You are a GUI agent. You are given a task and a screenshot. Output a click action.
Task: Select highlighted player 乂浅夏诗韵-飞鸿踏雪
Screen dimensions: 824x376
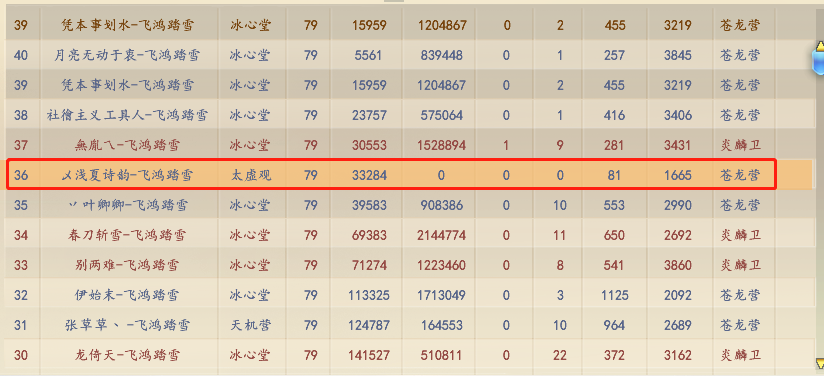pyautogui.click(x=127, y=175)
